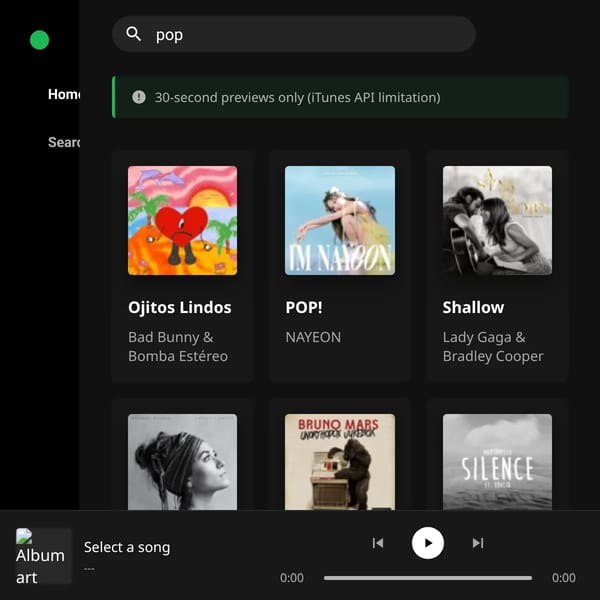Image resolution: width=600 pixels, height=600 pixels.
Task: Select the POP! song title
Action: [x=304, y=307]
